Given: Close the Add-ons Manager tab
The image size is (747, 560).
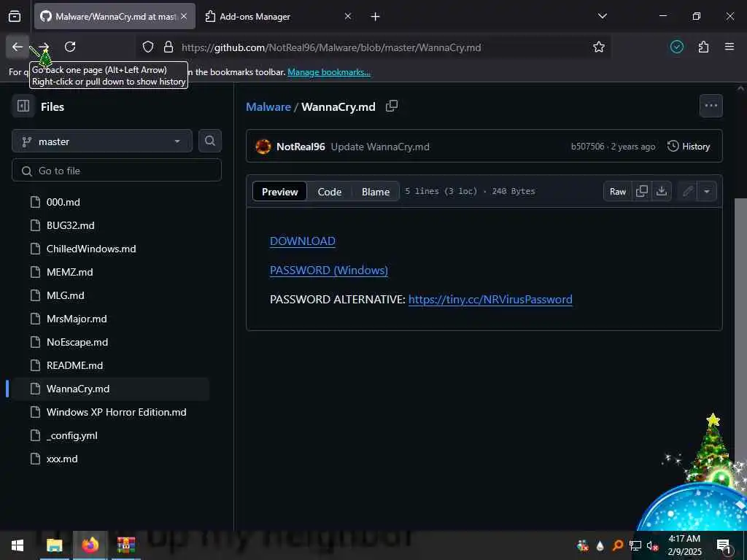Looking at the screenshot, I should tap(348, 16).
